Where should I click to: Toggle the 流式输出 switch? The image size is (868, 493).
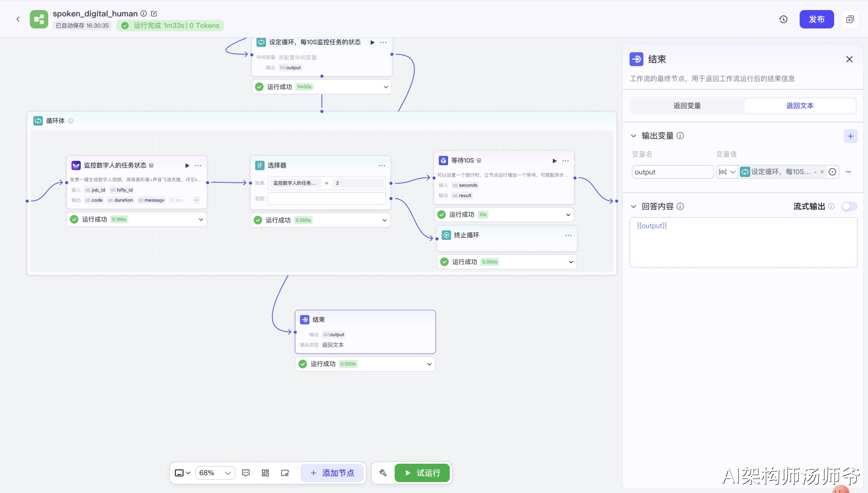click(849, 207)
